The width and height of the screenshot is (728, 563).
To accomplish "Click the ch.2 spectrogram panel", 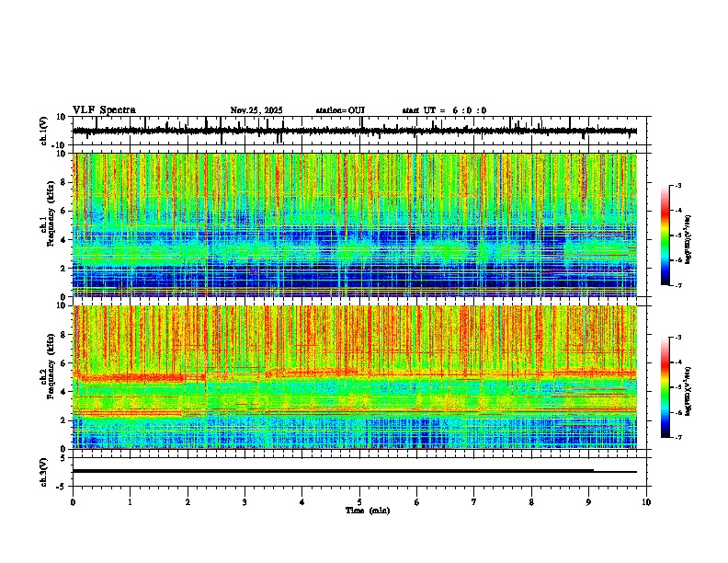I will 355,377.
